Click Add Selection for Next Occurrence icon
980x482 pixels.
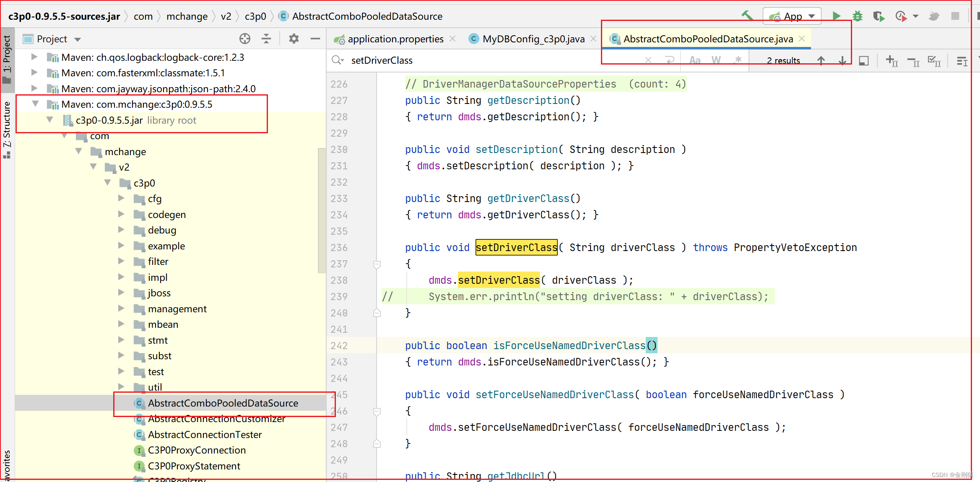[x=892, y=61]
